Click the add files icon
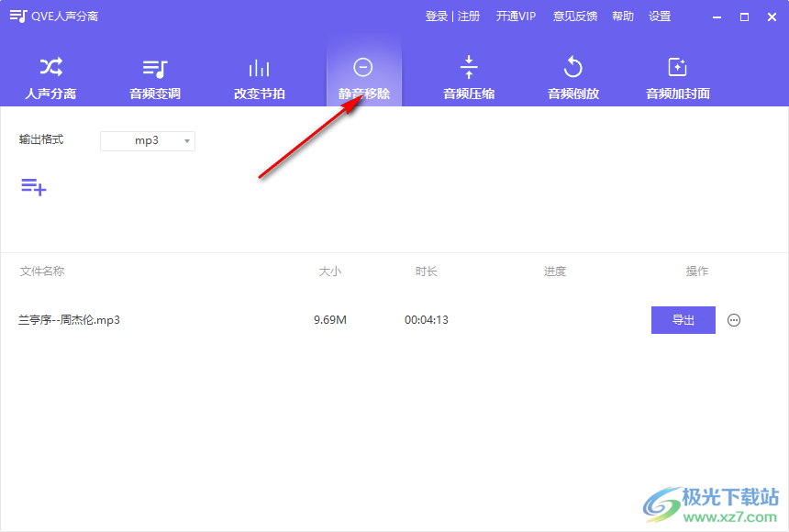The image size is (789, 532). pyautogui.click(x=33, y=187)
